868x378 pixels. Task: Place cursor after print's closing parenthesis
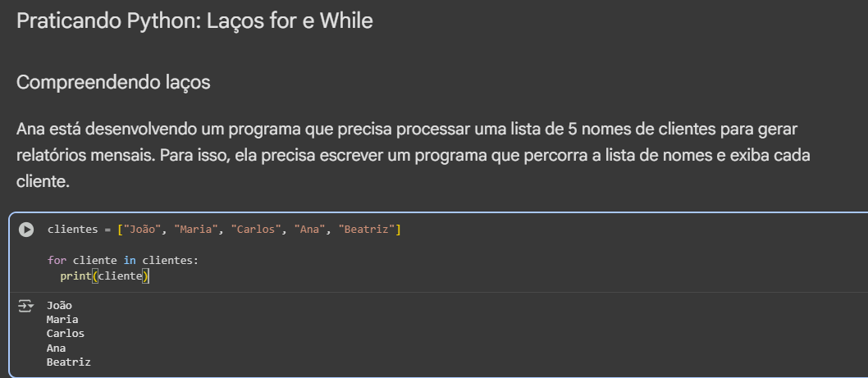pyautogui.click(x=152, y=276)
